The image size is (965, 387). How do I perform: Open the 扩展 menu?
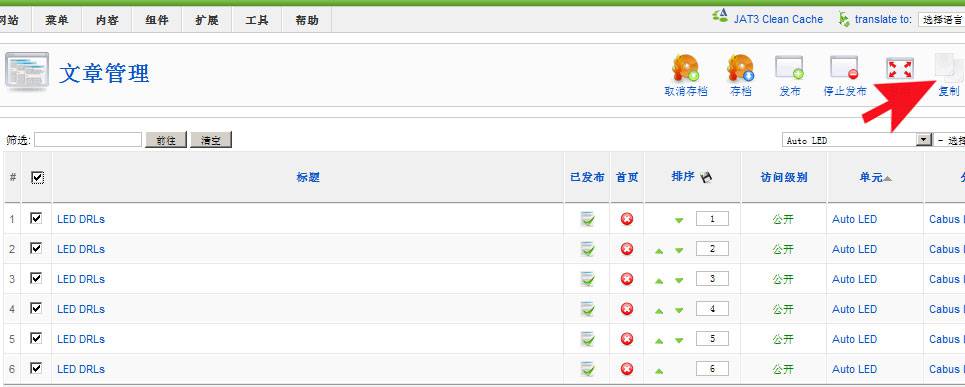pos(207,20)
